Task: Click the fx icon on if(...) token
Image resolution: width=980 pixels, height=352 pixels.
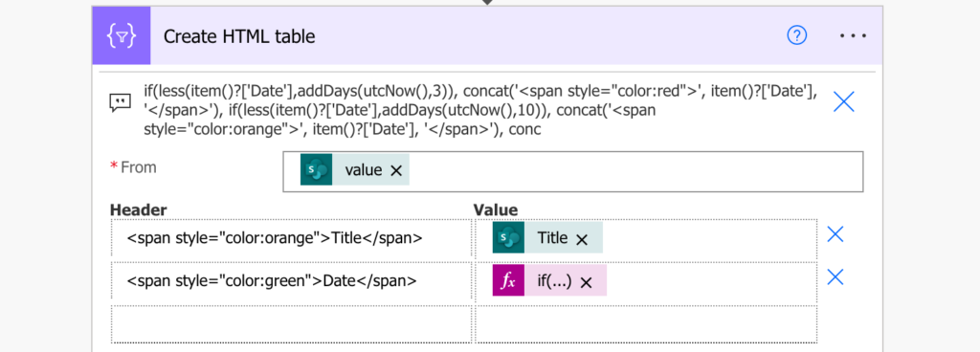Action: click(x=508, y=281)
